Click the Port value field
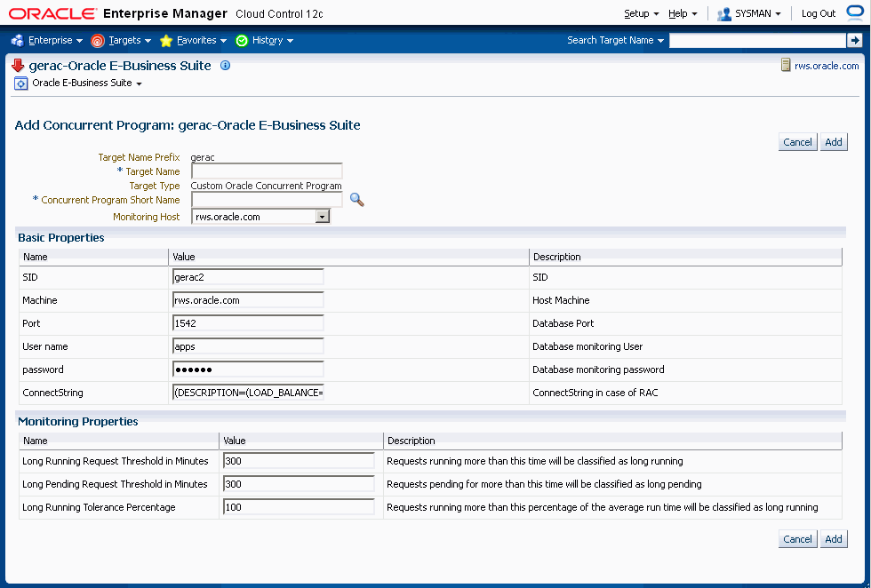871x588 pixels. pos(248,323)
